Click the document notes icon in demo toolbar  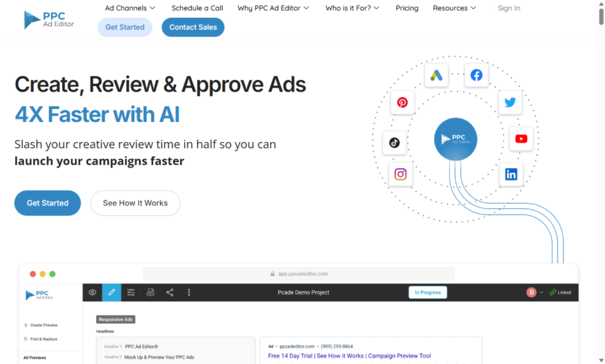150,292
